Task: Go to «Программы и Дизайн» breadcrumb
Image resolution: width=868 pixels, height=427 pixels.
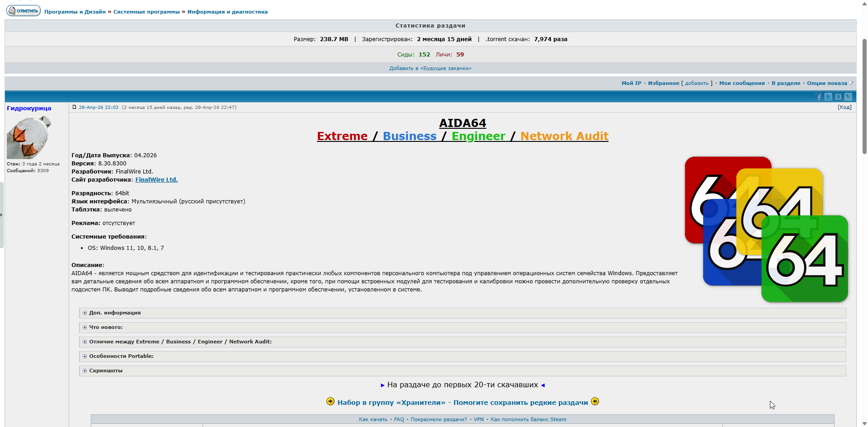Action: pyautogui.click(x=75, y=12)
